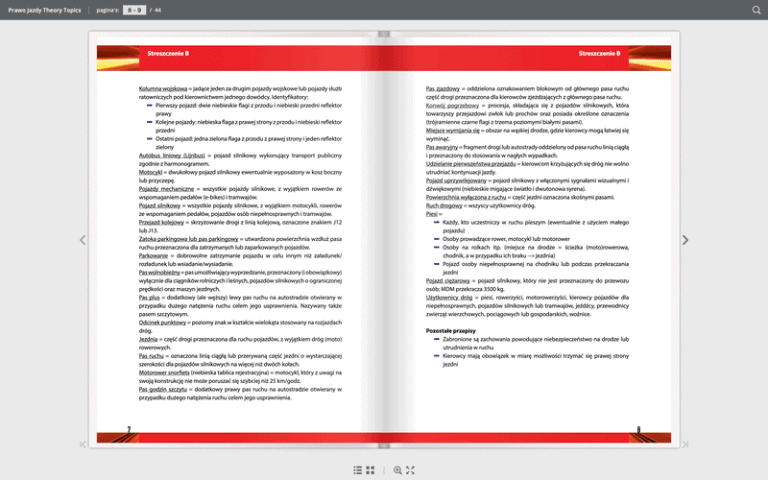Click the page number input field
Image resolution: width=768 pixels, height=480 pixels.
133,10
